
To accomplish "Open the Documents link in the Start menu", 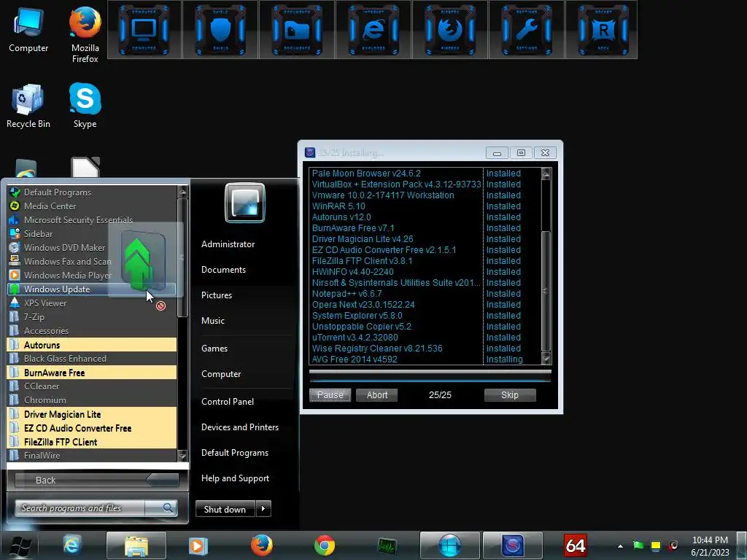I will coord(223,270).
